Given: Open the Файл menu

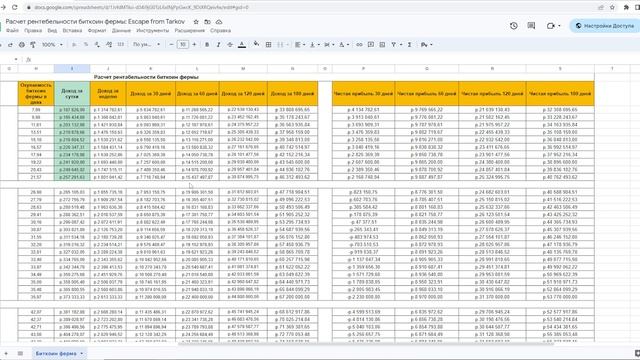Looking at the screenshot, I should 12,31.
